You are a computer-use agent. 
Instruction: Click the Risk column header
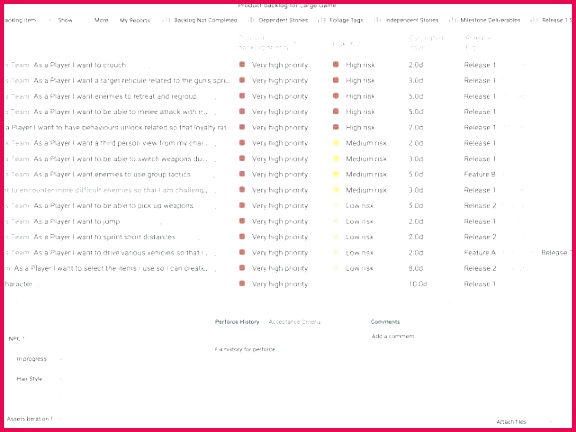pyautogui.click(x=346, y=44)
